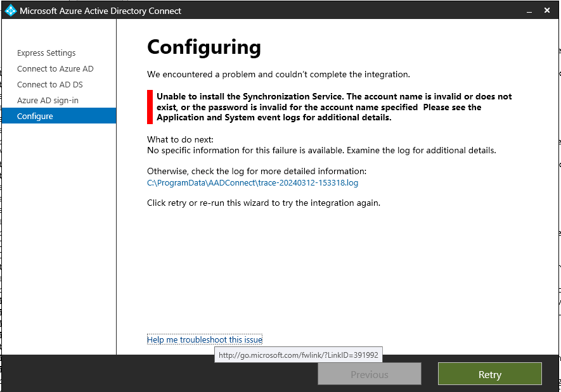Click the 'We encountered a problem' message
561x392 pixels.
(278, 74)
